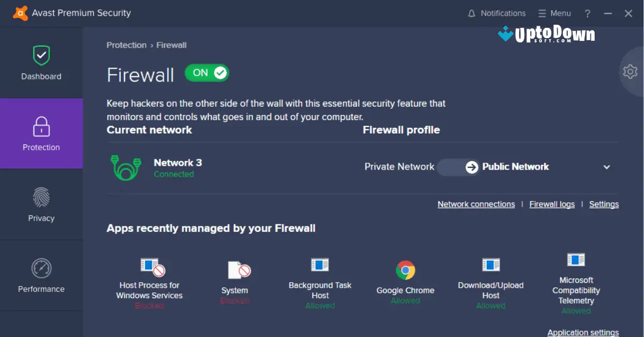Viewport: 644px width, 337px height.
Task: Open Notifications from the title bar
Action: point(496,13)
